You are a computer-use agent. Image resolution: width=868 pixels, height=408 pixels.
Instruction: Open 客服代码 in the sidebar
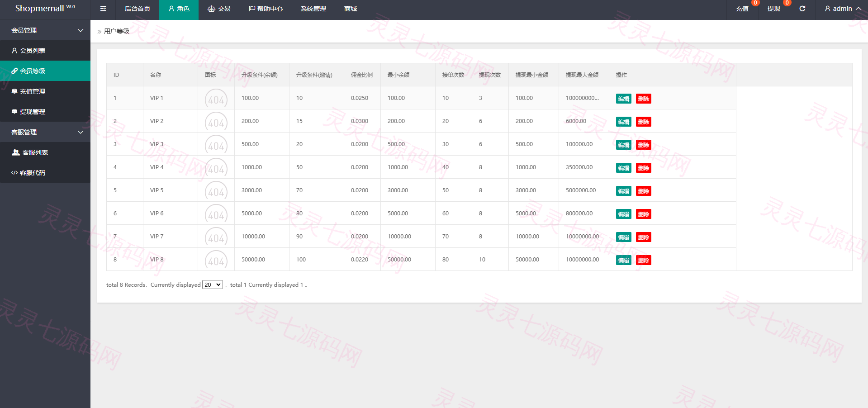(45, 173)
